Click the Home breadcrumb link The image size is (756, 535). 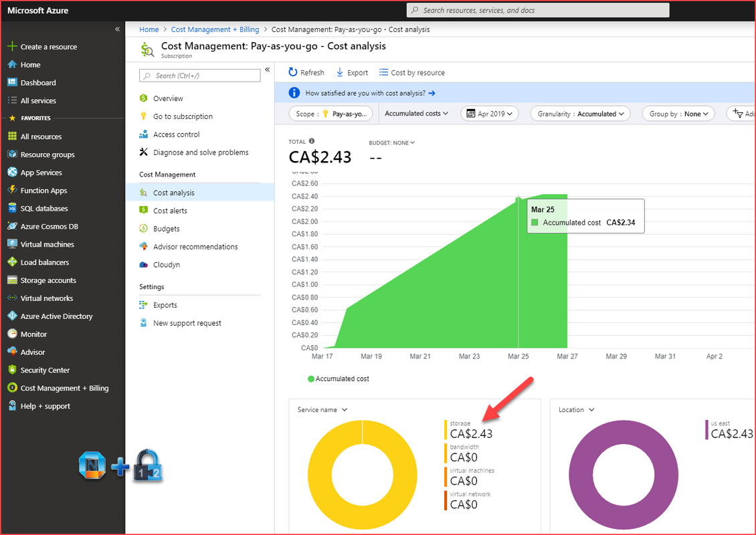[x=149, y=29]
